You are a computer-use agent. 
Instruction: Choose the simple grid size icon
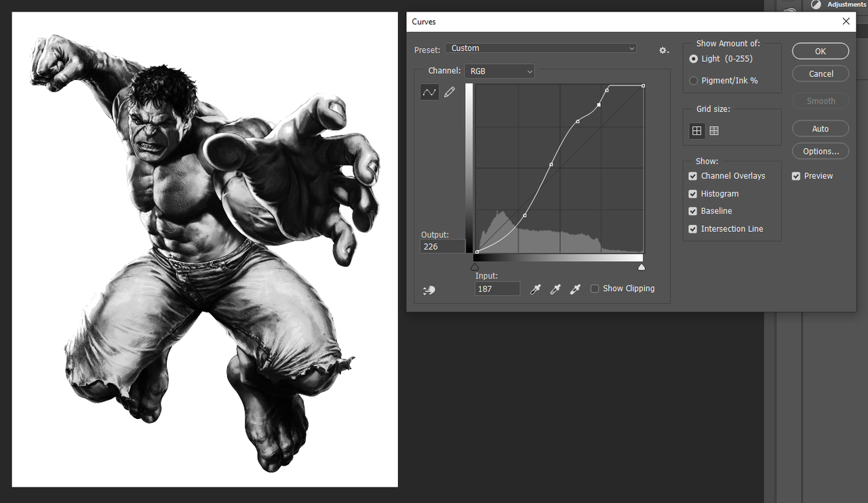tap(696, 131)
